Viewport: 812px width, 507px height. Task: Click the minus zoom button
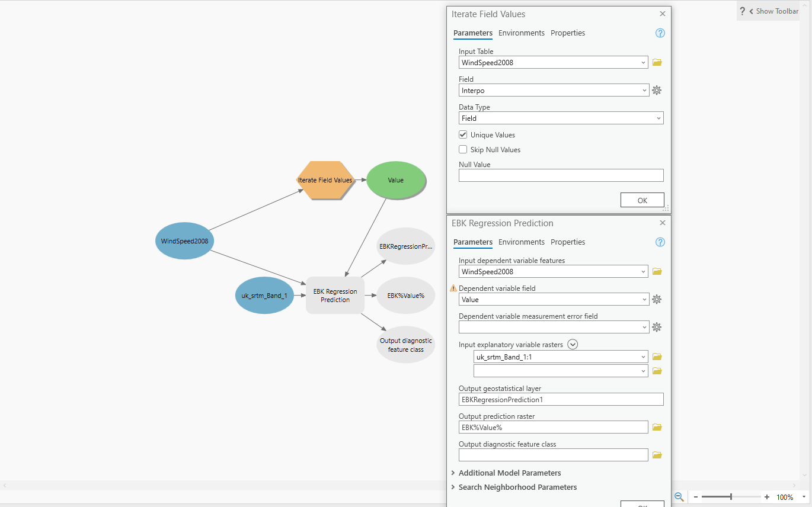[696, 497]
